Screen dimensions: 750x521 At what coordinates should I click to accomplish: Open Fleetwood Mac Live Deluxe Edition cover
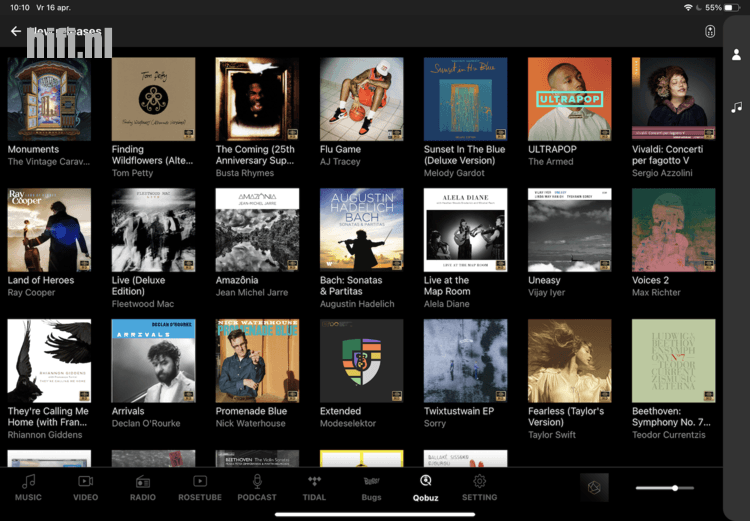click(153, 230)
